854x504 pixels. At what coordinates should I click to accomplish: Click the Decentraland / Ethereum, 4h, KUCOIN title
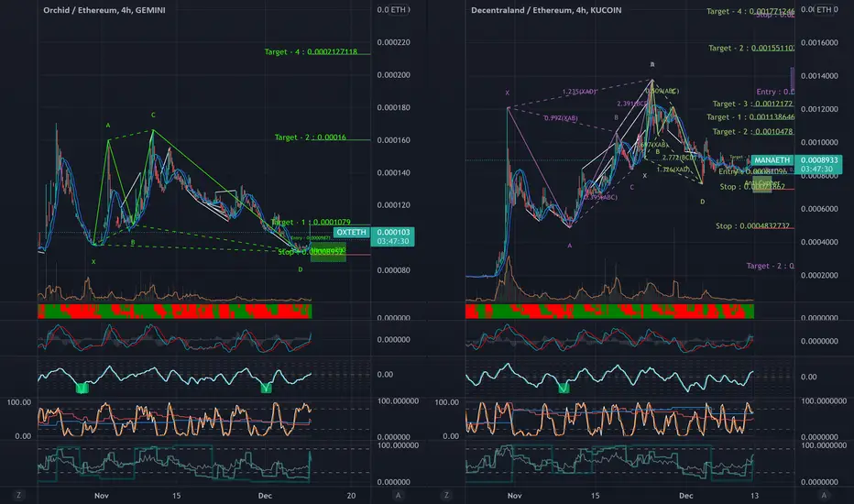tap(546, 10)
